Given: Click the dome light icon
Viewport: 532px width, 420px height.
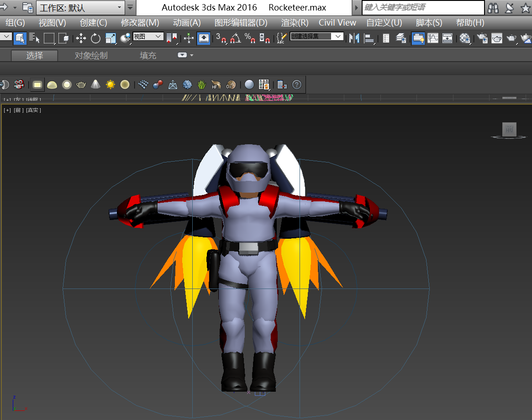Looking at the screenshot, I should [52, 84].
